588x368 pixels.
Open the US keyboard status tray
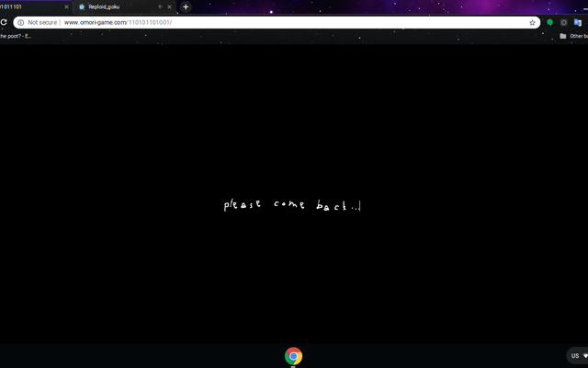578,356
